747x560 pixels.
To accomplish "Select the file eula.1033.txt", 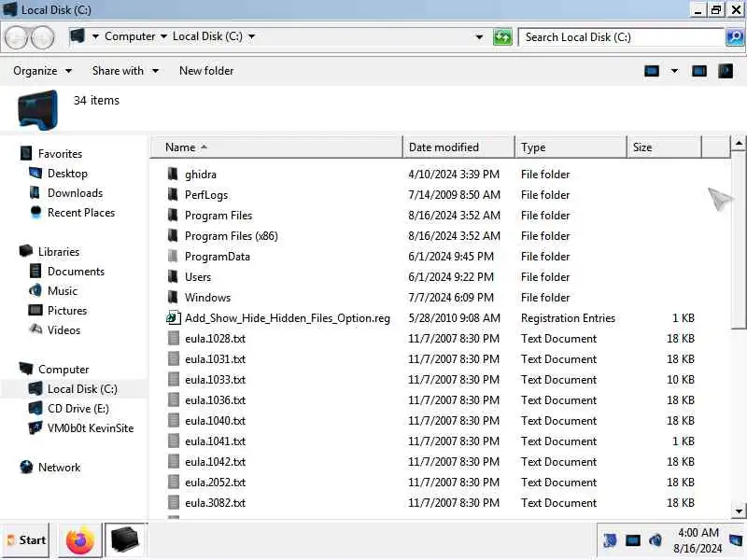I will pos(215,380).
